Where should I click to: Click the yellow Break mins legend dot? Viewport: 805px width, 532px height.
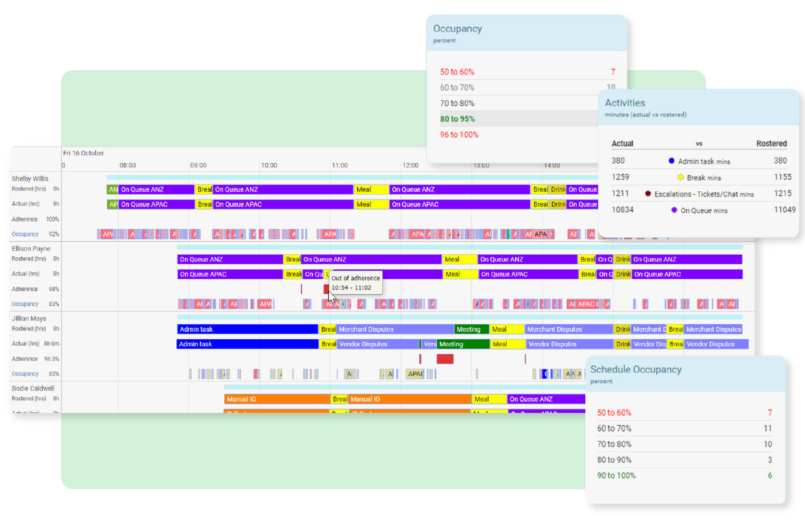[x=680, y=177]
